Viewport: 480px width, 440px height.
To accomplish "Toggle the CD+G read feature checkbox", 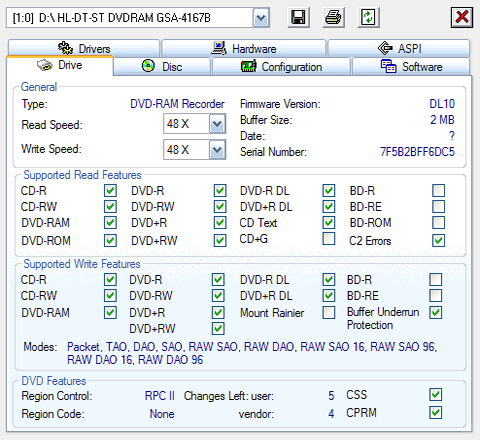I will click(329, 239).
